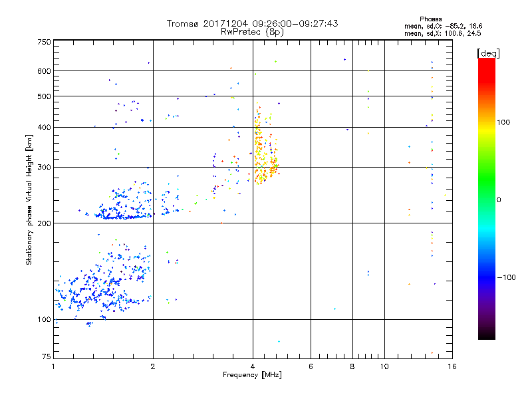Click the y-axis tick label '750'
The width and height of the screenshot is (532, 399).
tap(45, 42)
